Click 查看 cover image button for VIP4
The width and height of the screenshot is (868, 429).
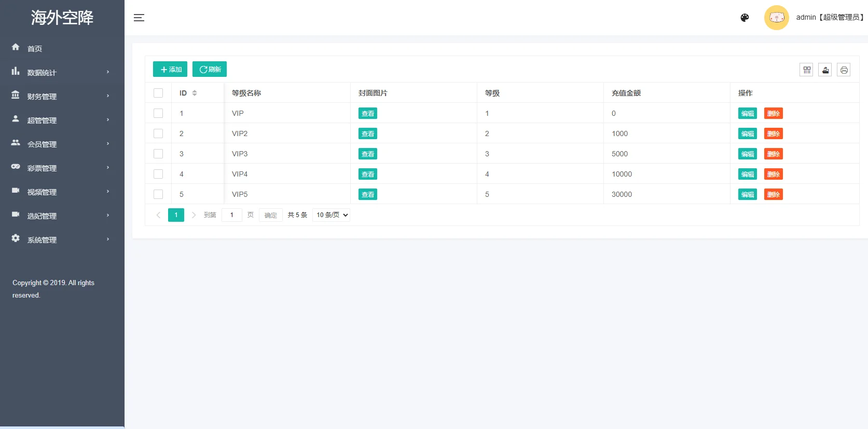[368, 174]
